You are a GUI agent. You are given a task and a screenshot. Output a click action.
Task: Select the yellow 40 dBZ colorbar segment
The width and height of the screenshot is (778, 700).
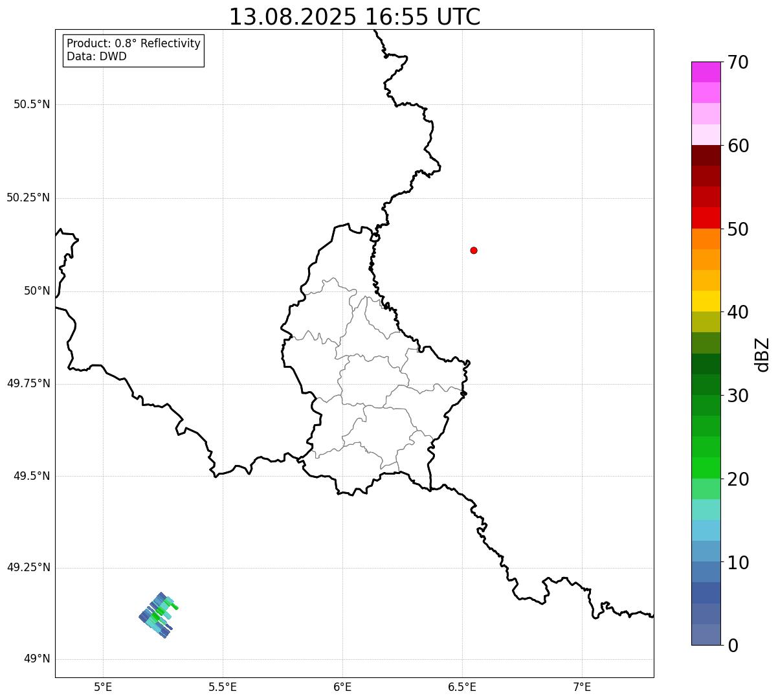[x=706, y=301]
